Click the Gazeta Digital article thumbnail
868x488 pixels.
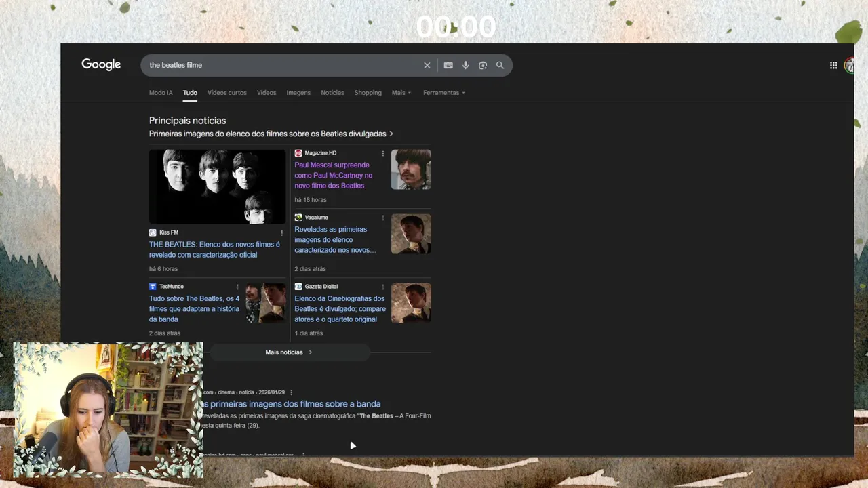[x=411, y=303]
